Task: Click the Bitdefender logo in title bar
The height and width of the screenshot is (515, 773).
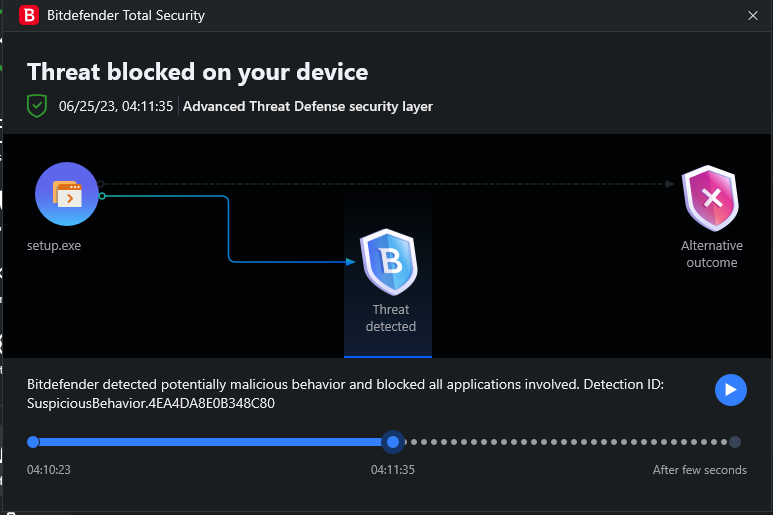Action: pos(29,15)
